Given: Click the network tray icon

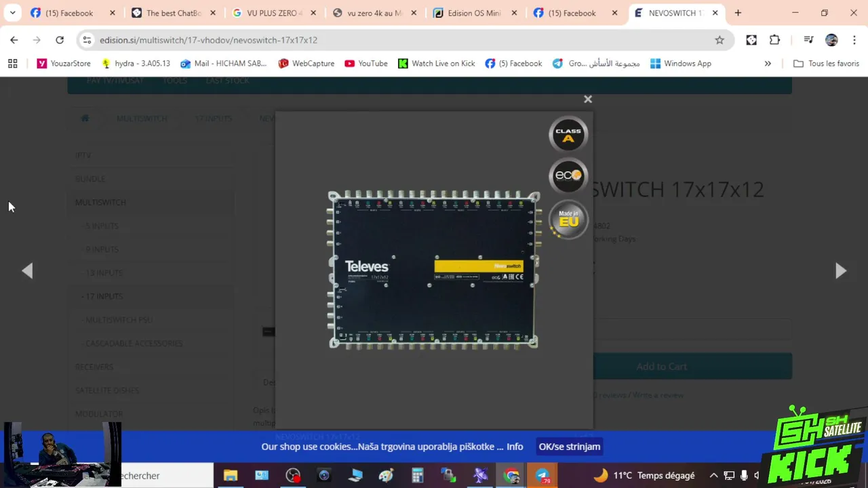Looking at the screenshot, I should pyautogui.click(x=729, y=476).
